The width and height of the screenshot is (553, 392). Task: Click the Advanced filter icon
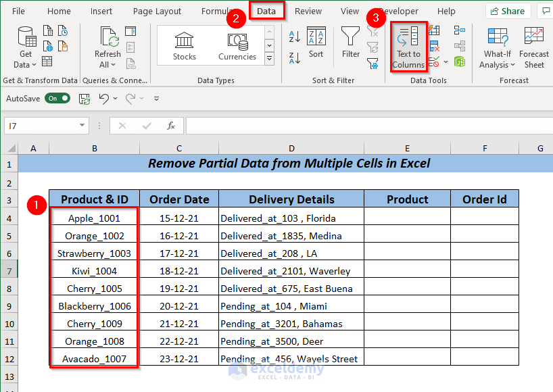tap(372, 64)
